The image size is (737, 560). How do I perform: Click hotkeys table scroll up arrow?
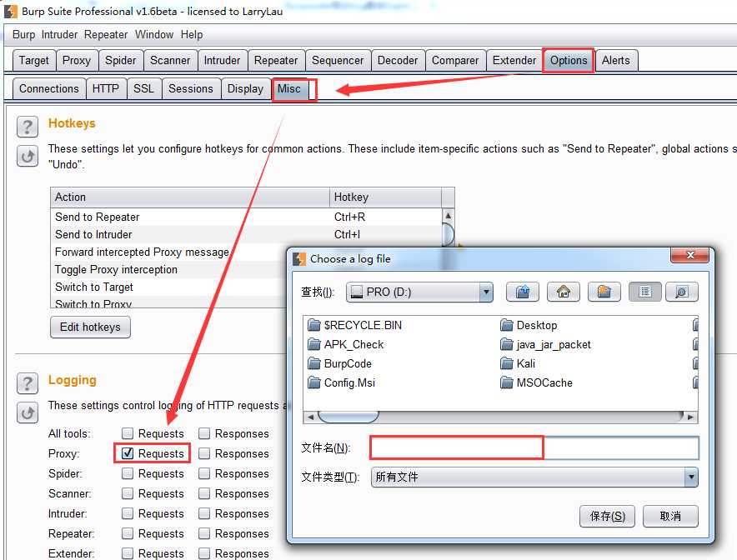click(449, 216)
